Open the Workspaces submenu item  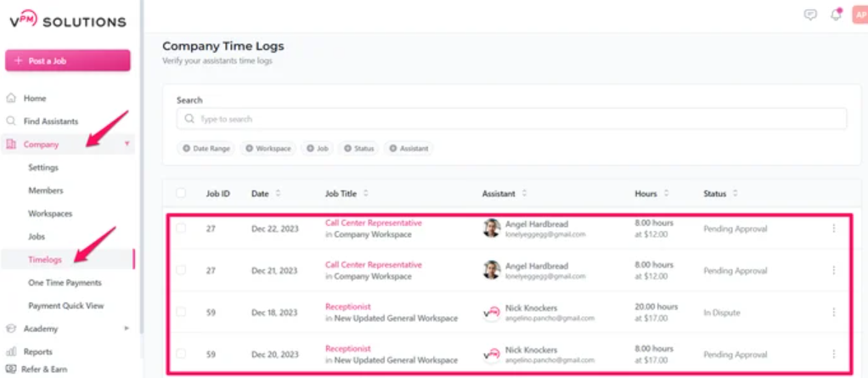click(x=50, y=213)
